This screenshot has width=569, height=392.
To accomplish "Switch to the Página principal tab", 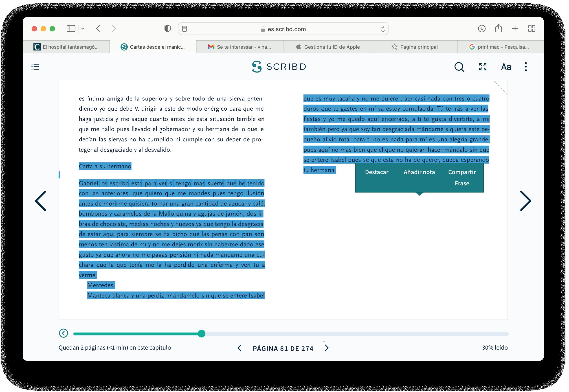I will [x=414, y=47].
